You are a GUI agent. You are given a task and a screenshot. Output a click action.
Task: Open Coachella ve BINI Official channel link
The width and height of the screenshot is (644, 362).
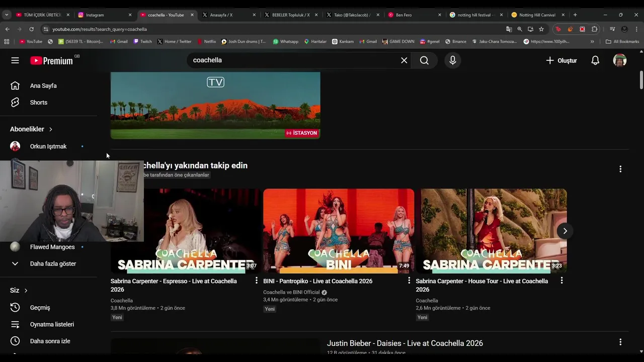[x=291, y=292]
